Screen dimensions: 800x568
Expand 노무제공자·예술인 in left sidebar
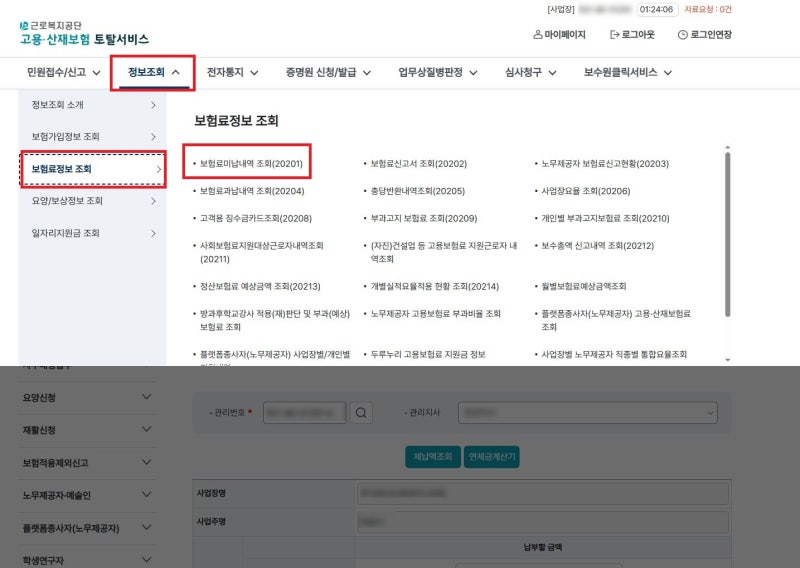click(x=88, y=495)
